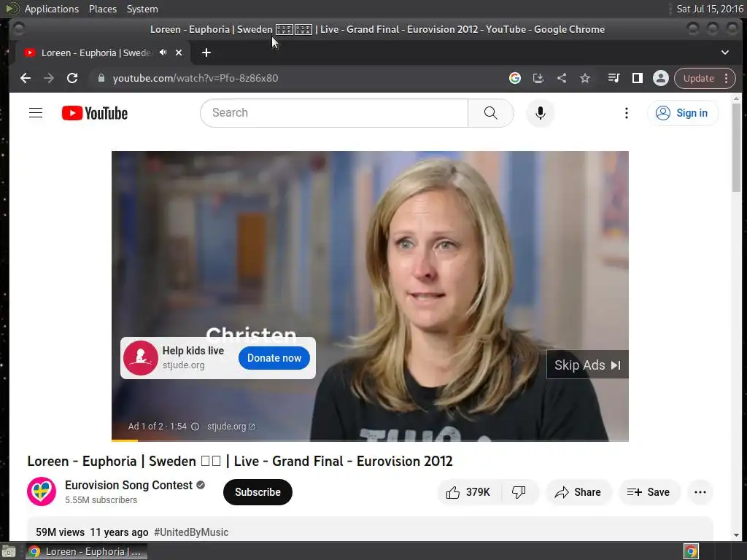Viewport: 747px width, 560px height.
Task: Open YouTube settings three-dot menu
Action: click(x=627, y=113)
